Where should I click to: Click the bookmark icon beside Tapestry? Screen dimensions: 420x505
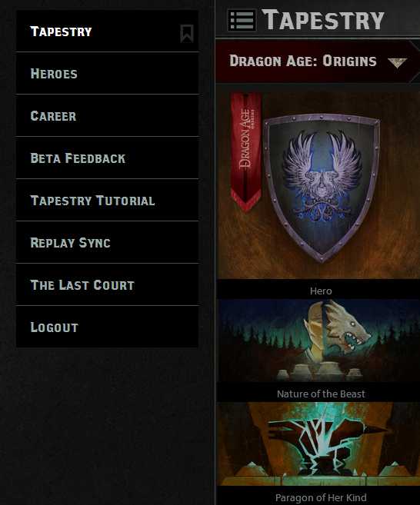187,34
